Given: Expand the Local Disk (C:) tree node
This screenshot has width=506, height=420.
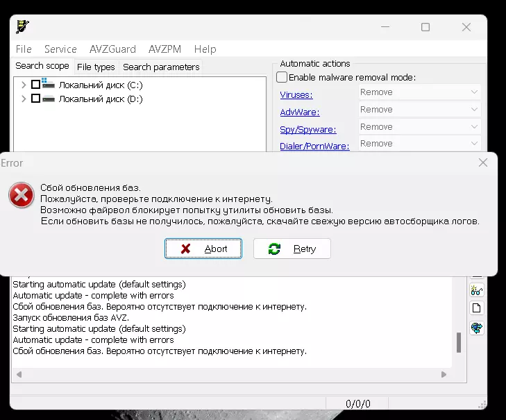Looking at the screenshot, I should [24, 85].
